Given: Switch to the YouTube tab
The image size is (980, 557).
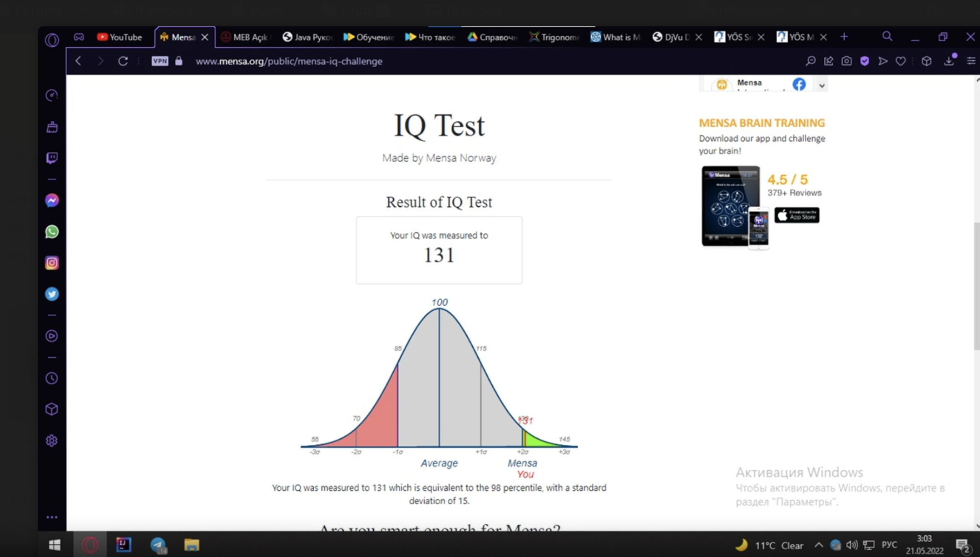Looking at the screenshot, I should coord(119,37).
